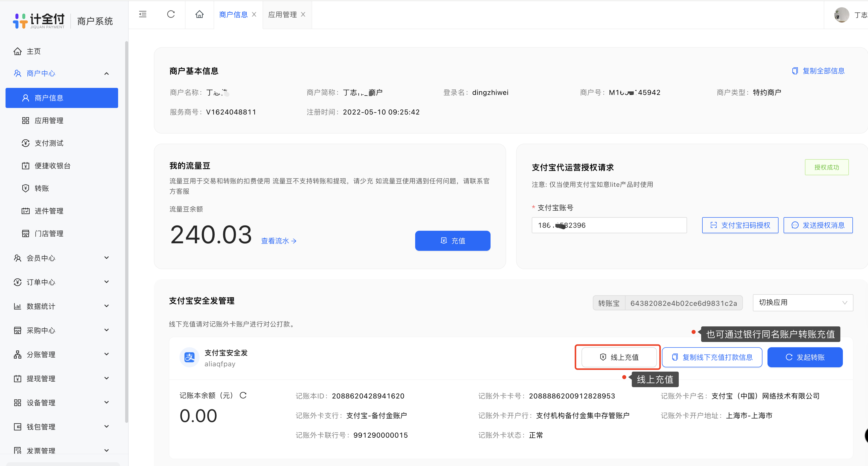Expand the 分账管理 menu group
The width and height of the screenshot is (868, 466).
click(x=62, y=354)
